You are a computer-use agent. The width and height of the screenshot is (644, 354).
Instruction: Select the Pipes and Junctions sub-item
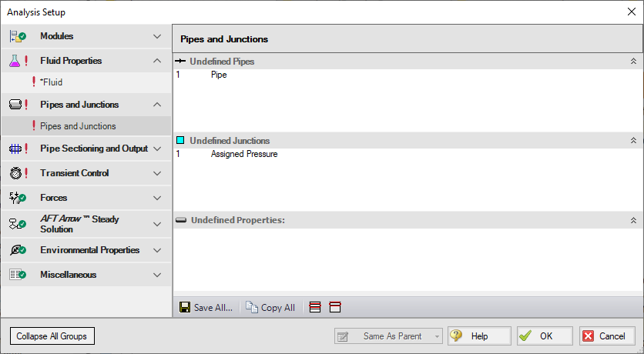click(x=86, y=126)
